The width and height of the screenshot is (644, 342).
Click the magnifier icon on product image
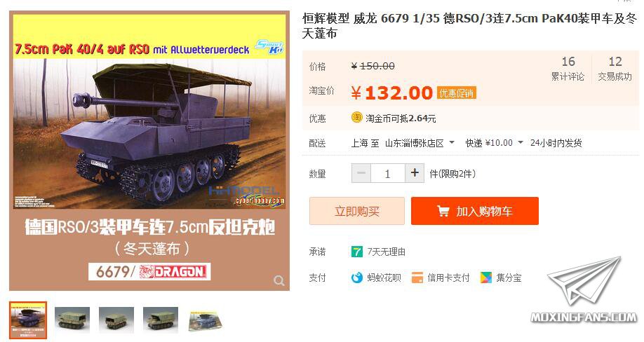[279, 281]
